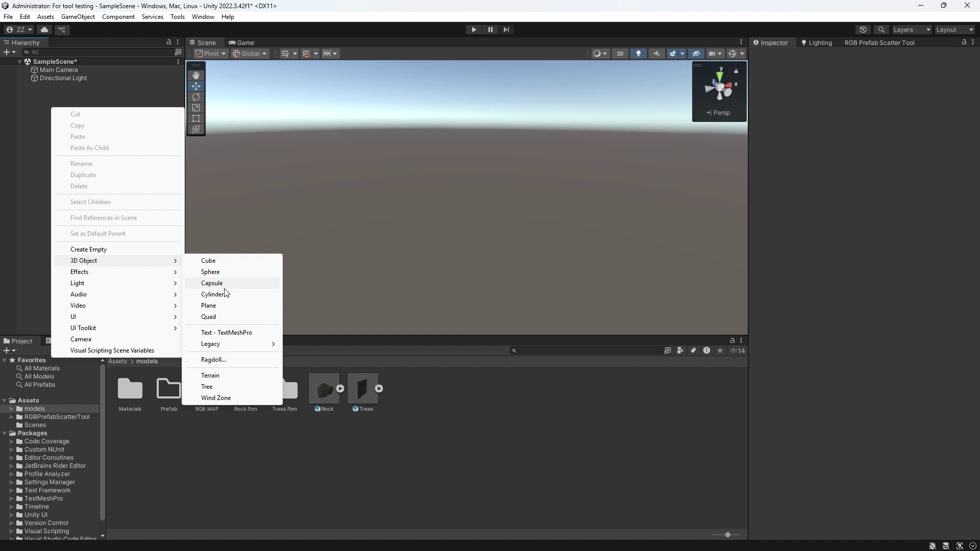Toggle hidden objects visibility in scene
The width and height of the screenshot is (980, 551).
point(696,54)
